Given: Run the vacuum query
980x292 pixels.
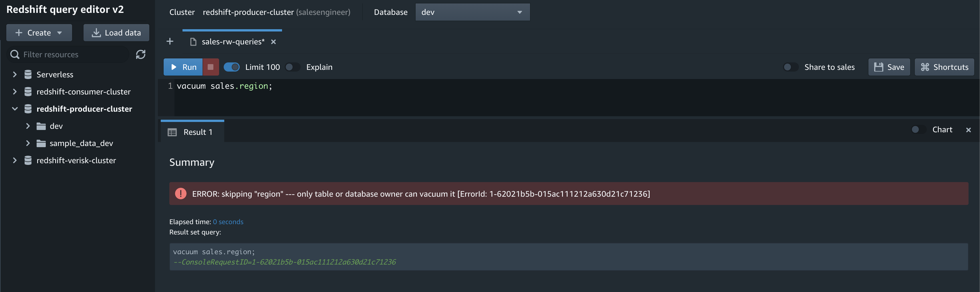Looking at the screenshot, I should click(x=183, y=67).
